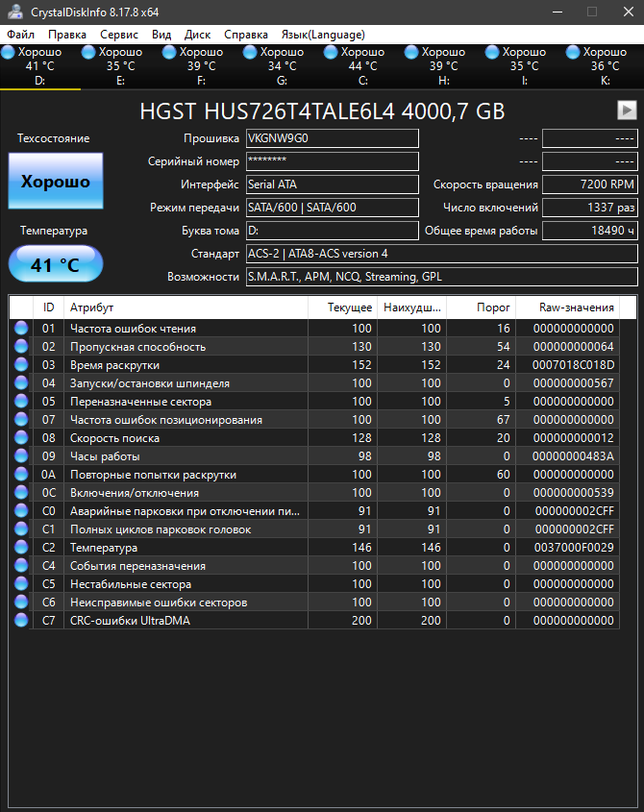Open the Сервис menu
Screen dimensions: 644x812
click(x=119, y=35)
